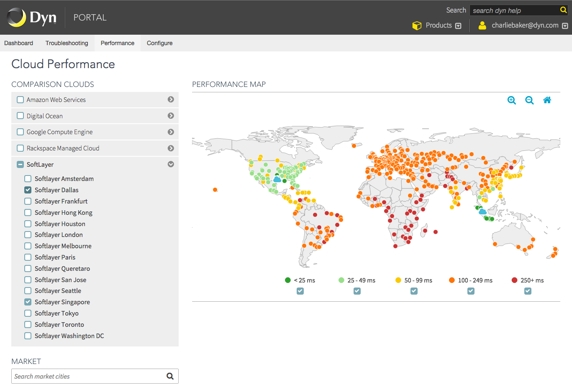Toggle the 250+ ms legend filter checkbox
The height and width of the screenshot is (392, 572).
(528, 291)
